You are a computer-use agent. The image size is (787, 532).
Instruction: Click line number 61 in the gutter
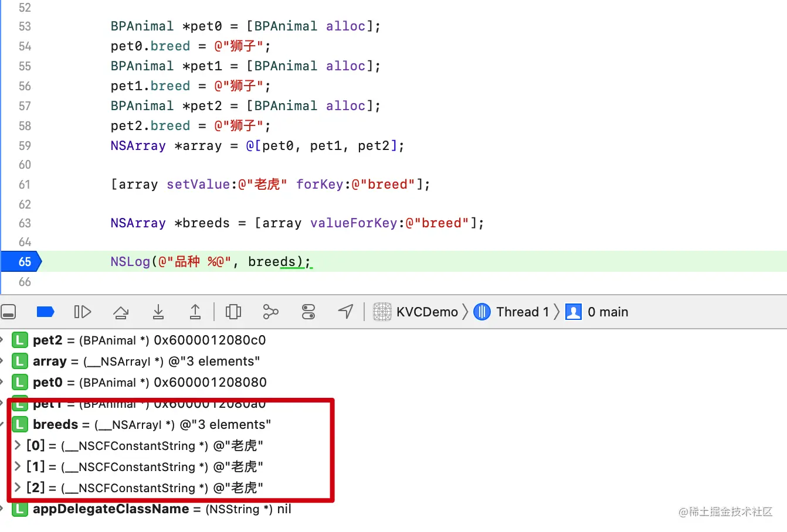click(24, 184)
